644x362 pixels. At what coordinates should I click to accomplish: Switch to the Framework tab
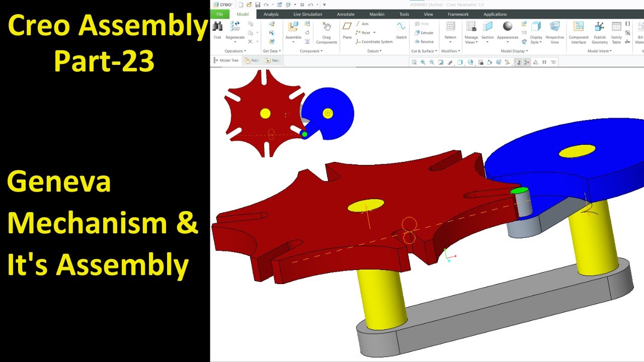[458, 14]
